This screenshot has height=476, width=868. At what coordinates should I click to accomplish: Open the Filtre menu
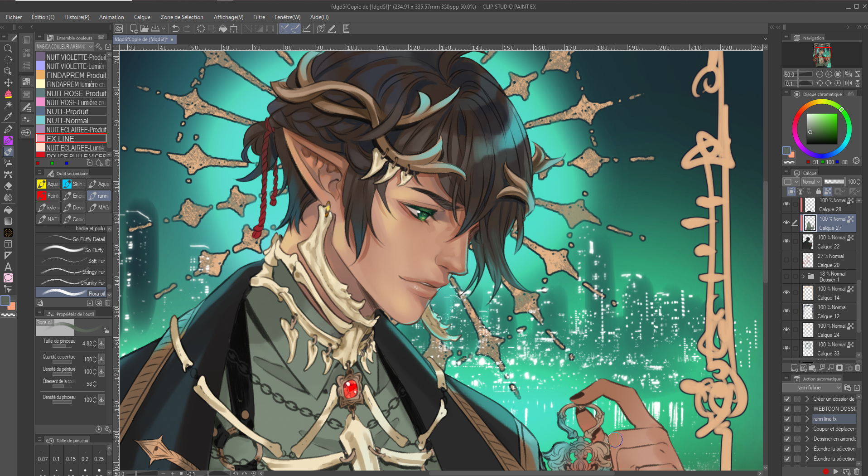[259, 17]
